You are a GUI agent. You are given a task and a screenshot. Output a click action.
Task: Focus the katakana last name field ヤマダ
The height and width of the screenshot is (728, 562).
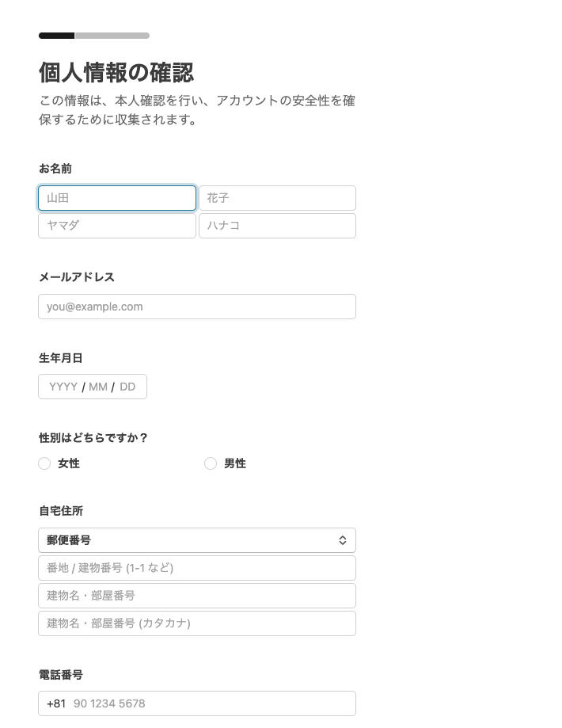[x=117, y=226]
